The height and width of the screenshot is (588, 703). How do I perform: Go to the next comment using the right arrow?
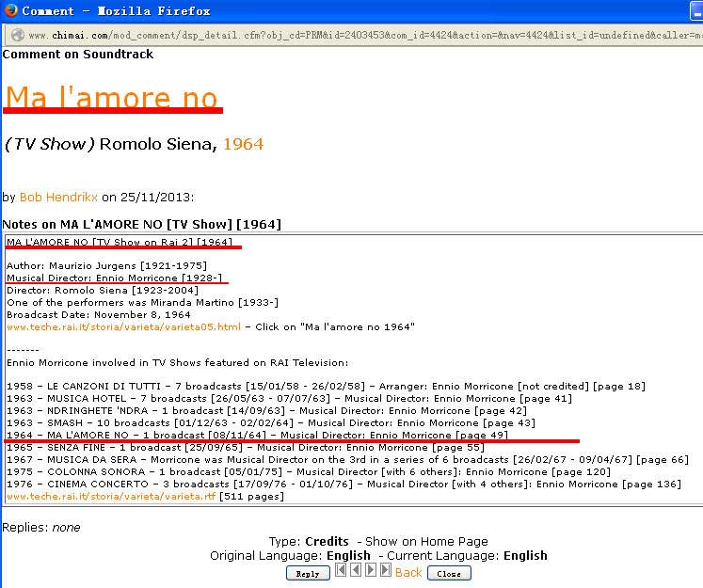[x=371, y=569]
